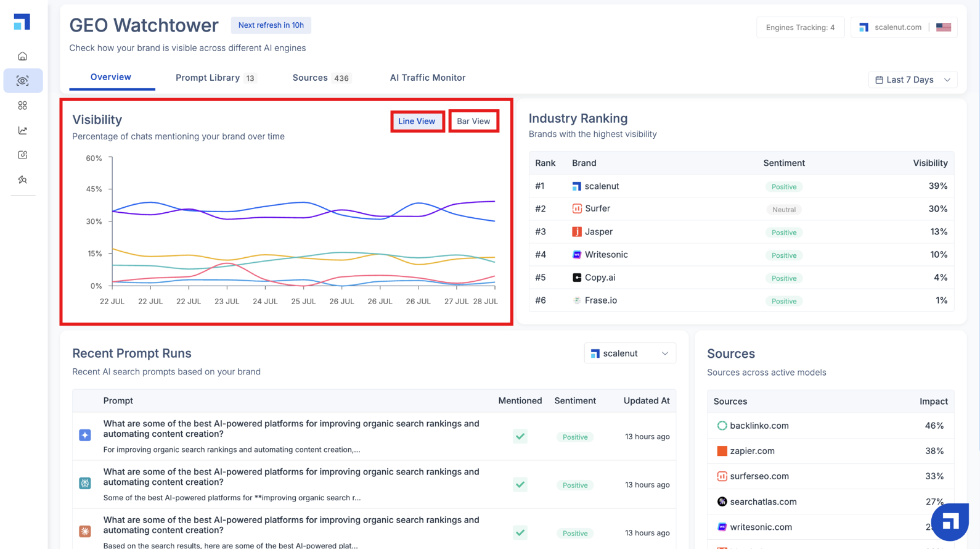Click the zapier.com source name

click(752, 451)
